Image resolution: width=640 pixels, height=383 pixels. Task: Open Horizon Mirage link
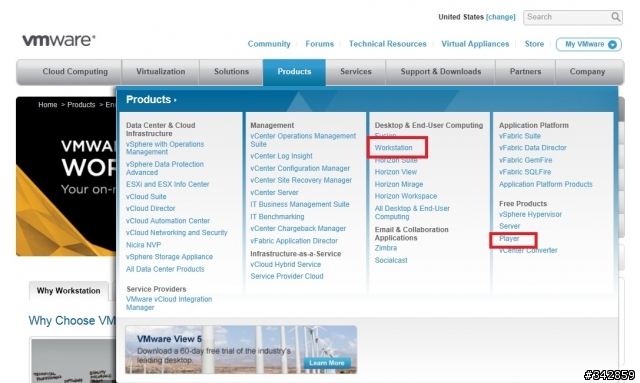[x=399, y=184]
